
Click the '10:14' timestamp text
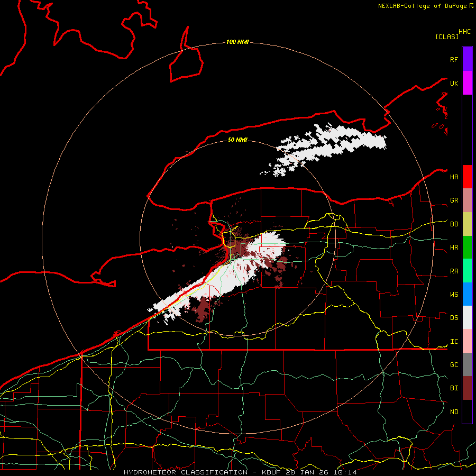pos(345,472)
